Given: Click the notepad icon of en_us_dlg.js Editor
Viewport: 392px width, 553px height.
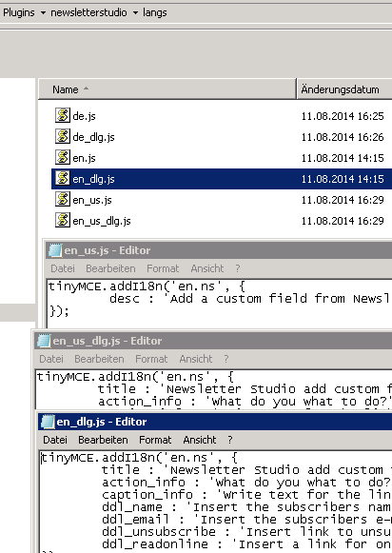Looking at the screenshot, I should (x=44, y=341).
